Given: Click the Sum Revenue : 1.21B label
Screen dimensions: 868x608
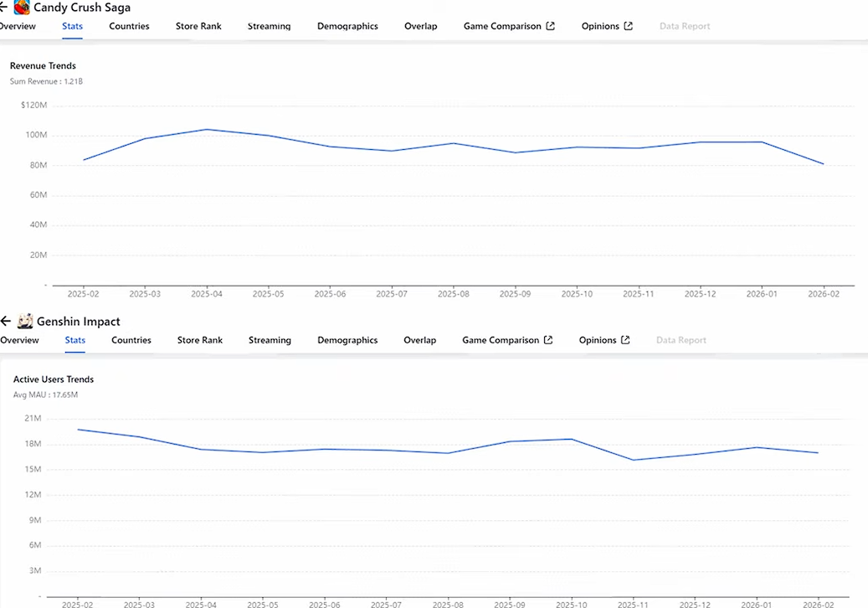Looking at the screenshot, I should [47, 81].
